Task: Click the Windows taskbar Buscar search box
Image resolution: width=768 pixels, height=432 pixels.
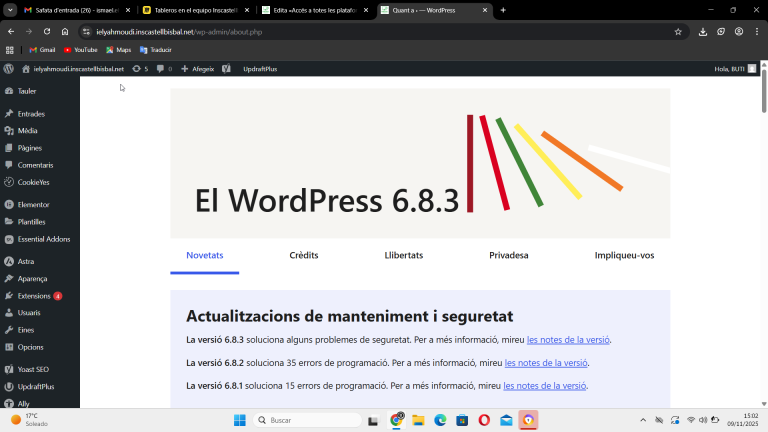Action: [308, 420]
